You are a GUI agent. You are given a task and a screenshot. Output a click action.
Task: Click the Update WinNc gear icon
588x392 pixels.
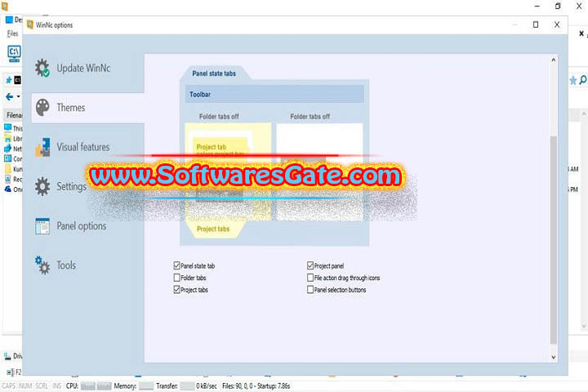(42, 69)
